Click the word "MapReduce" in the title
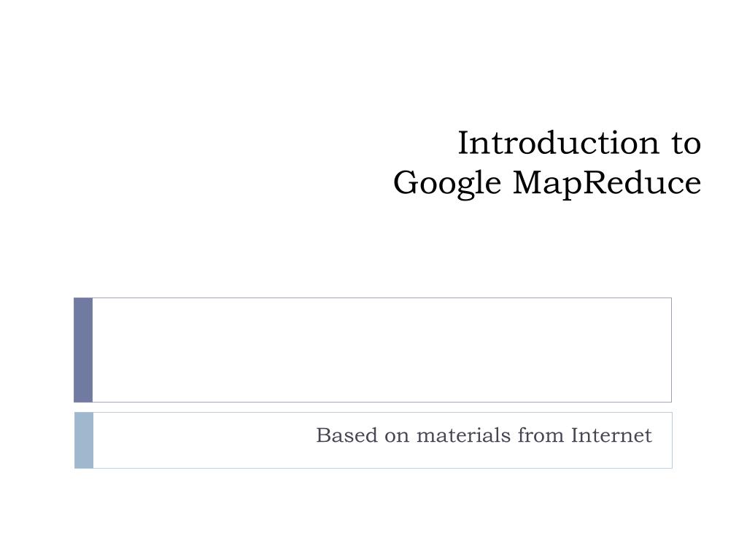Image resolution: width=747 pixels, height=560 pixels. point(607,183)
